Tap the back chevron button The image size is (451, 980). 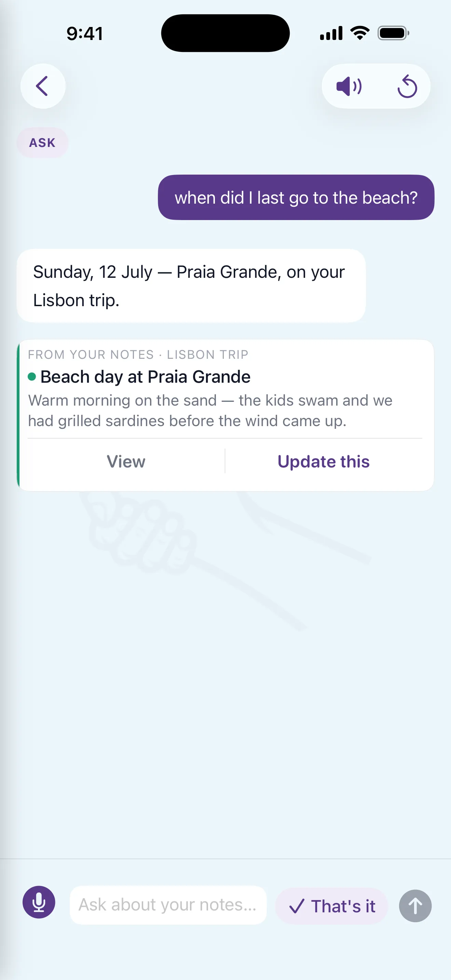[x=43, y=86]
